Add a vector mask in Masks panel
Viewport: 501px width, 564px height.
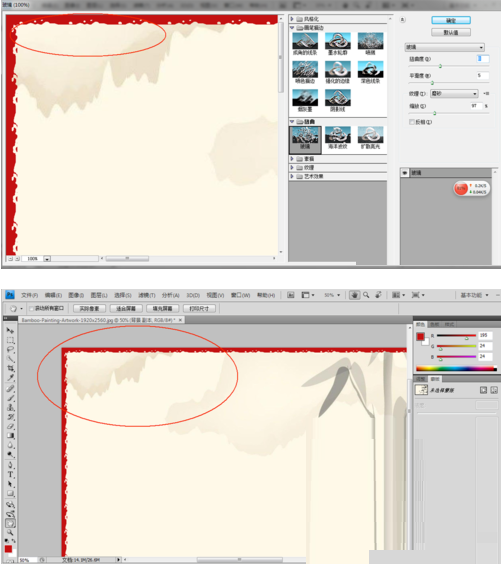click(x=494, y=390)
